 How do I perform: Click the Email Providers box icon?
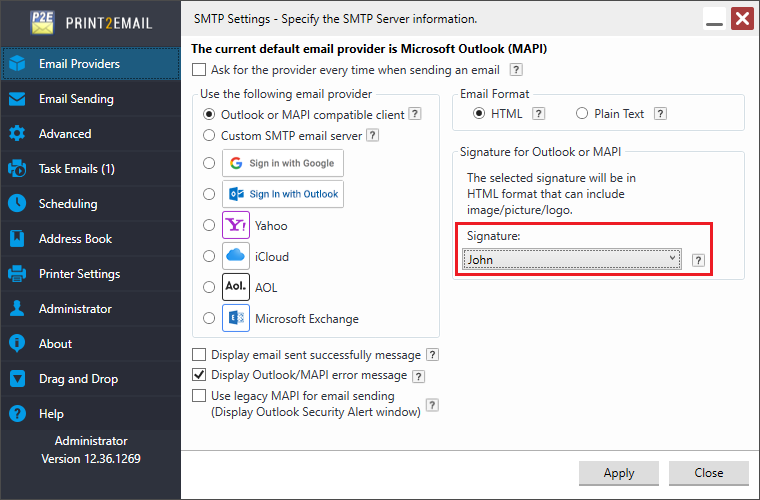point(17,63)
